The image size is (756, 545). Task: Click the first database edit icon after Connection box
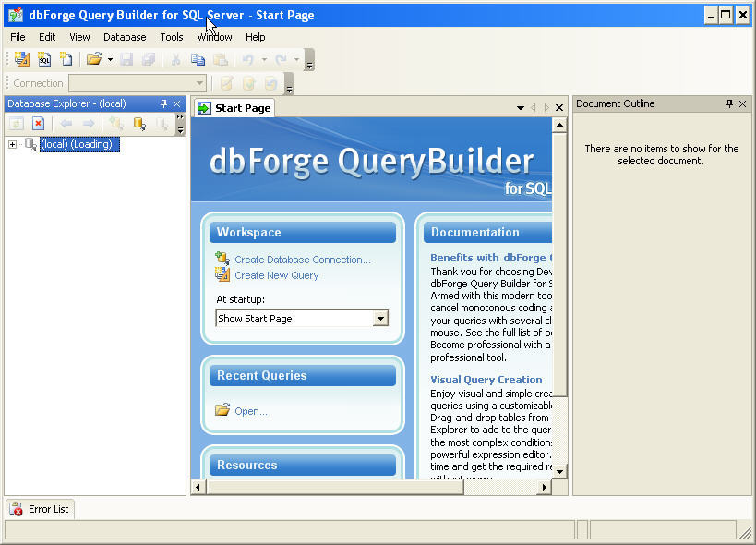[226, 83]
